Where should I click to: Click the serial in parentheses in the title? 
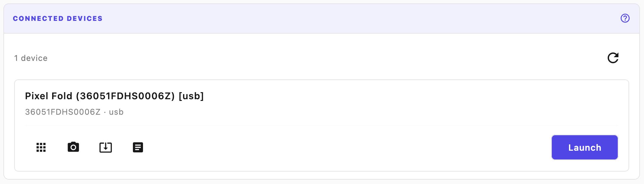click(x=125, y=96)
